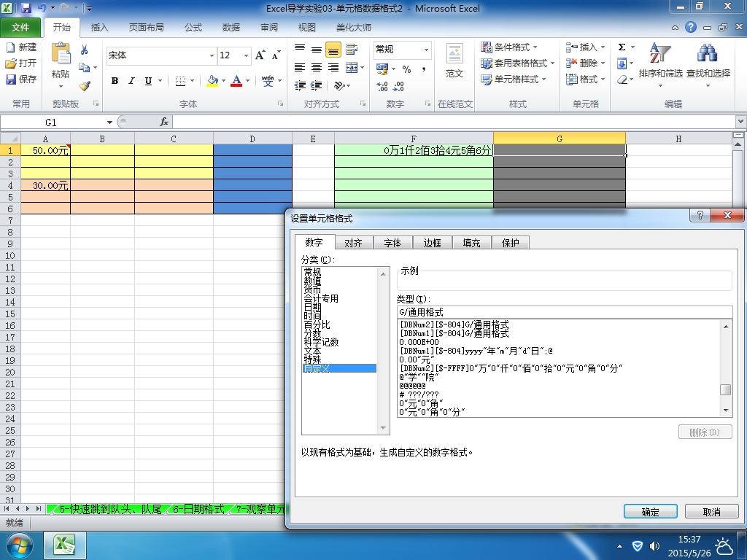Click the Decrease Indent icon
This screenshot has width=747, height=560.
click(x=300, y=86)
